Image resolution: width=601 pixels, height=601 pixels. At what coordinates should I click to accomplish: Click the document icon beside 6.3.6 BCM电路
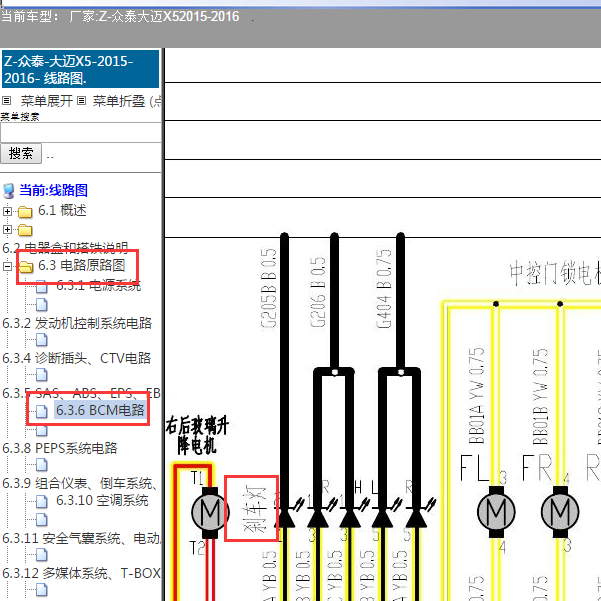click(x=42, y=412)
